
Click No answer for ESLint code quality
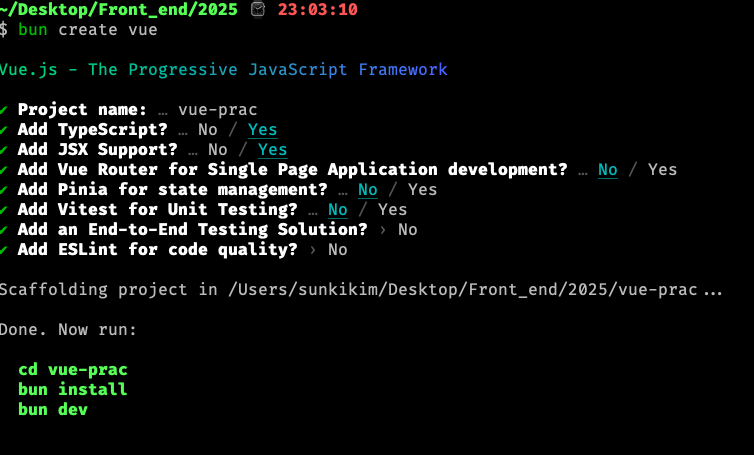(x=338, y=250)
